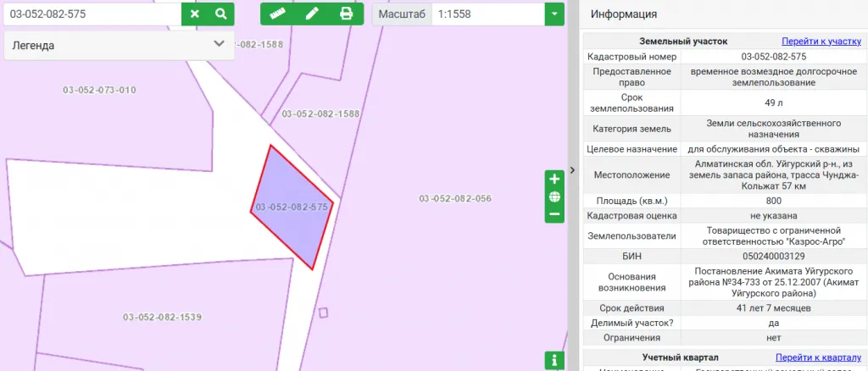Clear the cadastral number search field

pyautogui.click(x=195, y=14)
